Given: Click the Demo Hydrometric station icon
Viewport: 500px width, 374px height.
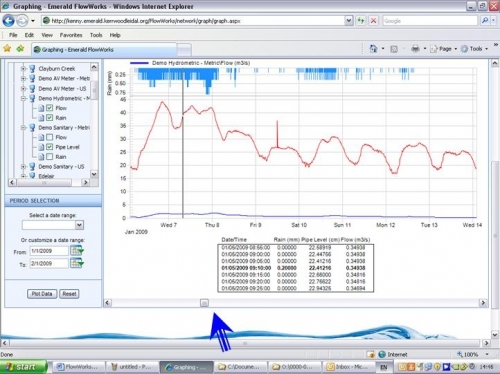Looking at the screenshot, I should click(x=32, y=98).
